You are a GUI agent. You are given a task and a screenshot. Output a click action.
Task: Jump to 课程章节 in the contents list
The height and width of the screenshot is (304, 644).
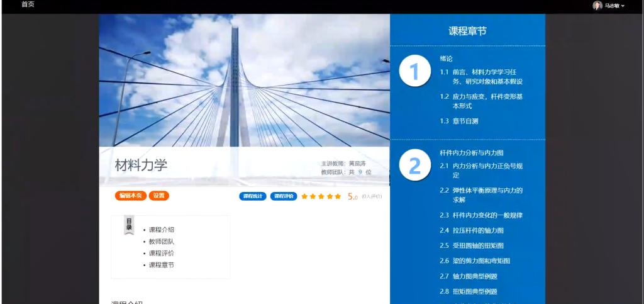point(162,265)
